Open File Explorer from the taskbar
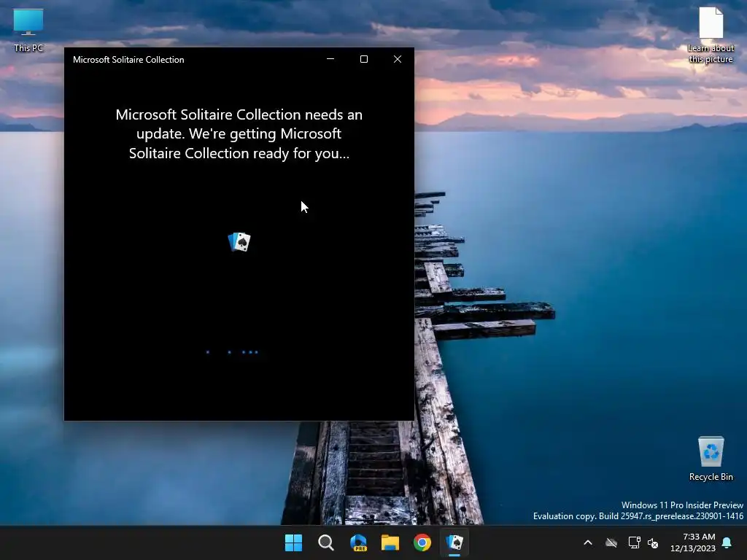 pyautogui.click(x=390, y=542)
